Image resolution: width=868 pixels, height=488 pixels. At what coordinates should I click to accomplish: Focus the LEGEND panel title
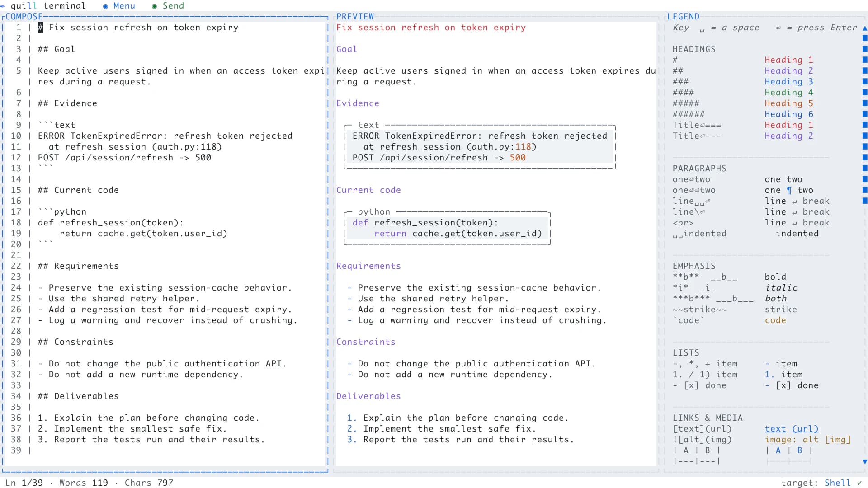click(683, 16)
